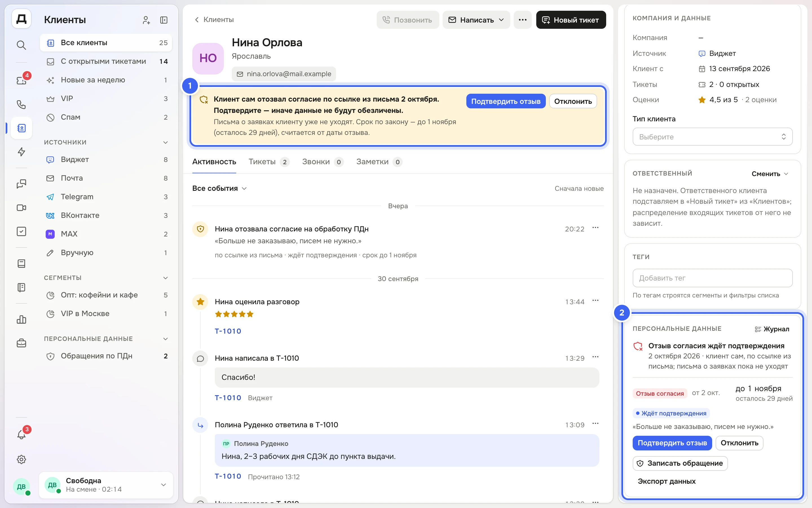Open the Тип клиента select box
The width and height of the screenshot is (812, 508).
[712, 137]
